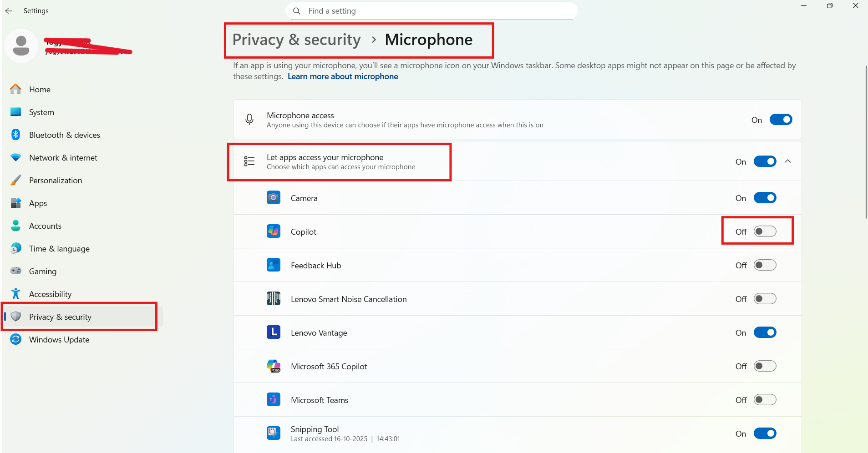Select the Network & internet Wi-Fi icon

coord(15,157)
